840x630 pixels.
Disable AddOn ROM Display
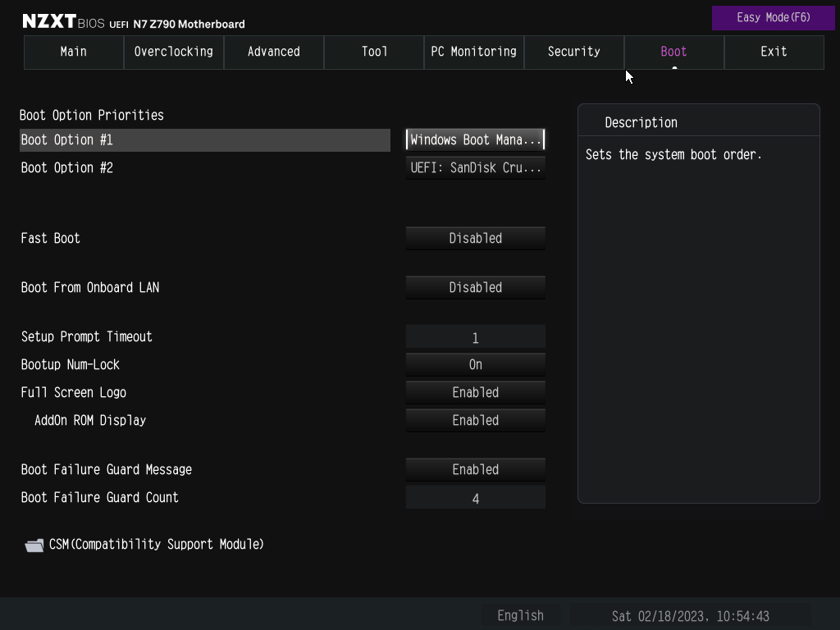point(475,420)
